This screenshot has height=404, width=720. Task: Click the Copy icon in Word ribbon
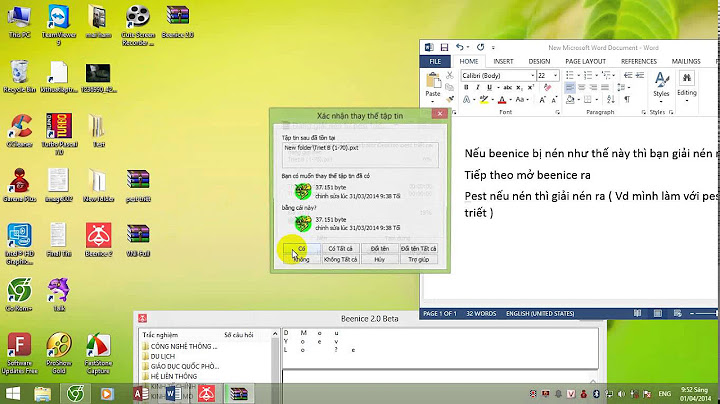450,87
